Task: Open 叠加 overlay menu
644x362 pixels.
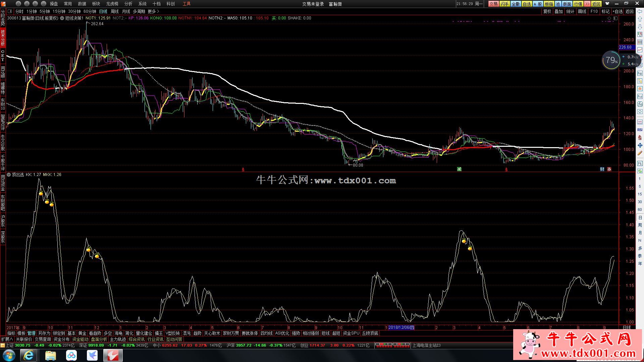Action: pyautogui.click(x=559, y=11)
